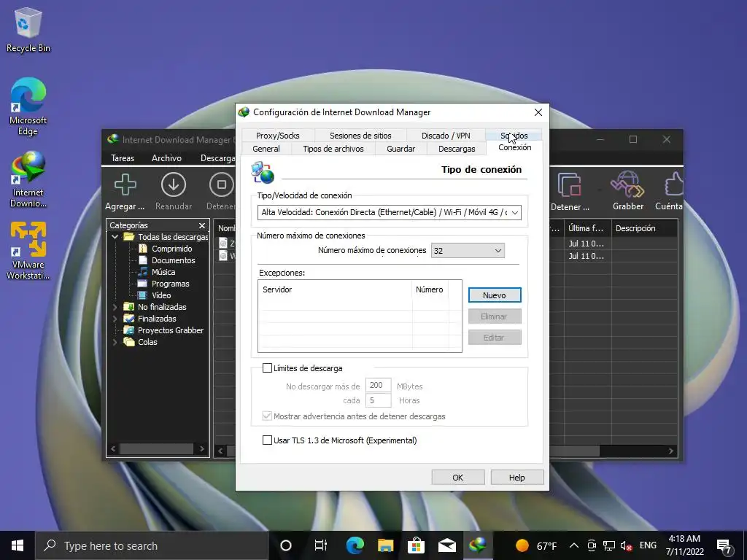
Task: Click the weather 67°F taskbar widget
Action: [x=536, y=545]
